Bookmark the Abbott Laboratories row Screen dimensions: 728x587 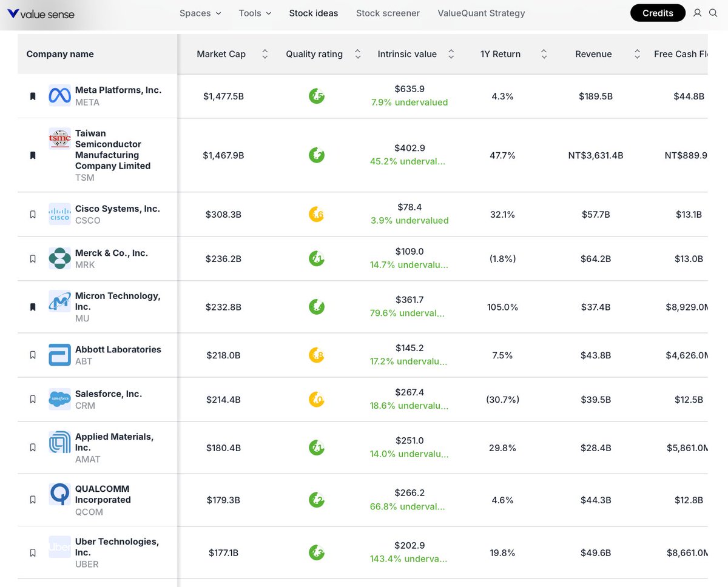33,355
